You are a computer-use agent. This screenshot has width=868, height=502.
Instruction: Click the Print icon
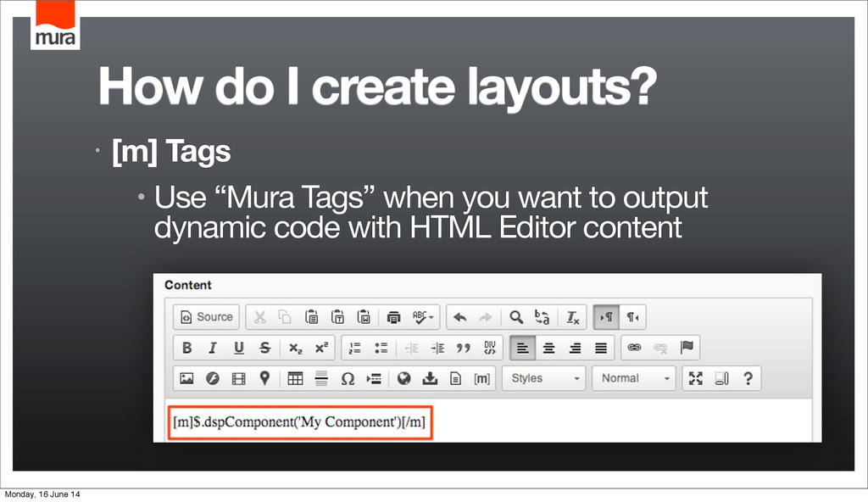point(393,317)
